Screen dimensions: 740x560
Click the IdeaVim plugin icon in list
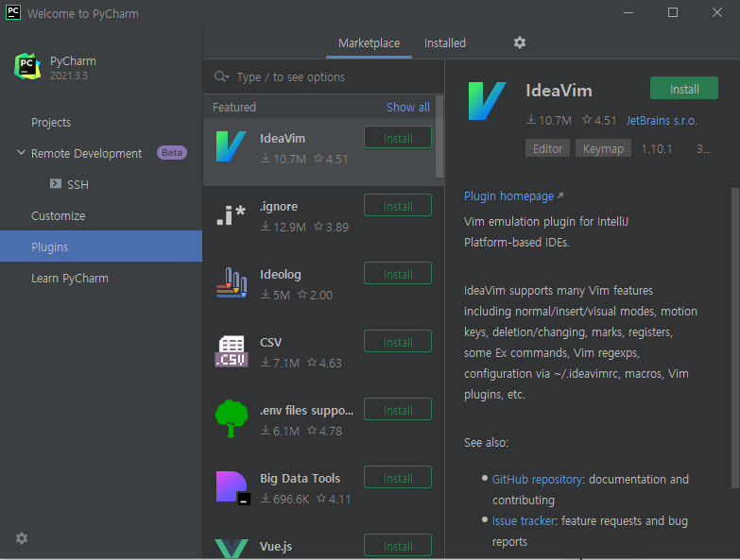pos(231,146)
